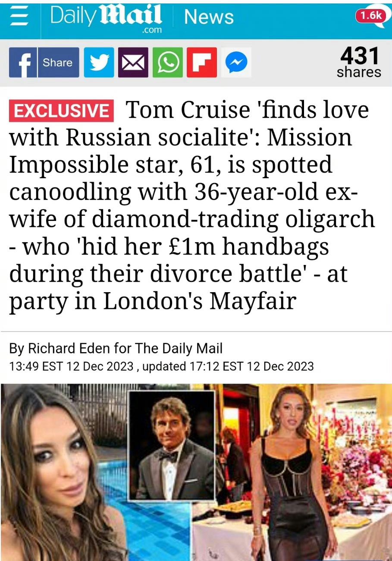Click the red EXCLUSIVE badge
The width and height of the screenshot is (392, 561).
coord(61,110)
